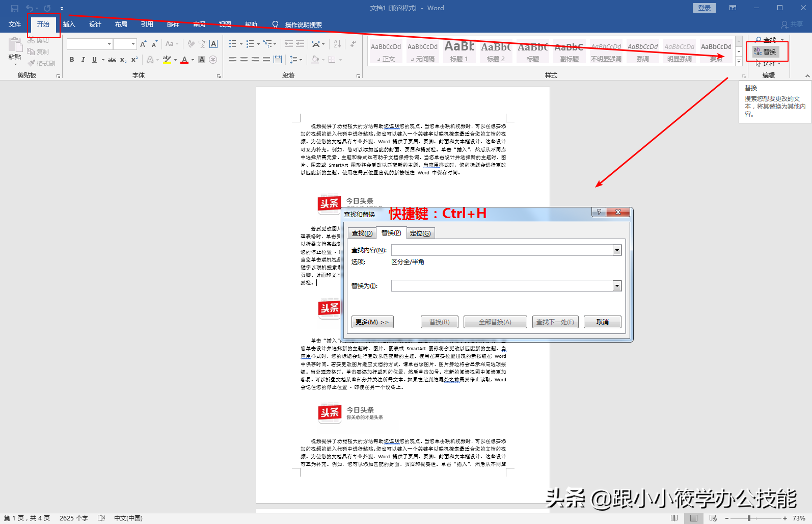The height and width of the screenshot is (524, 812).
Task: Click the multilevel list icon
Action: coord(268,44)
